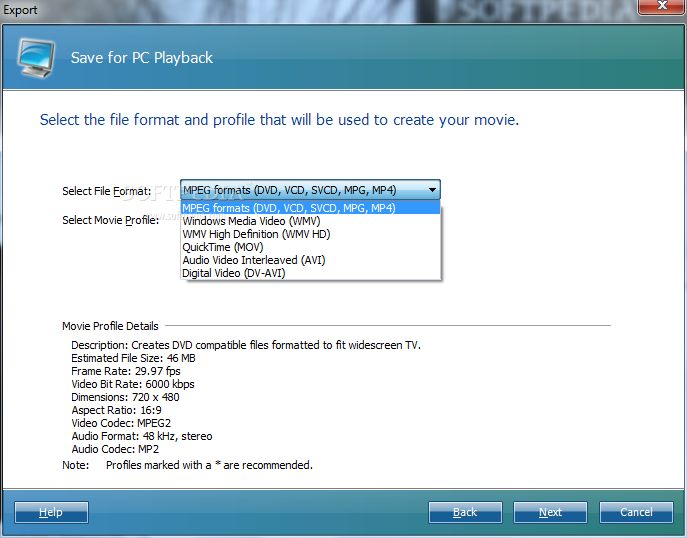Viewport: 687px width, 538px height.
Task: Go back with the Back button
Action: [465, 512]
